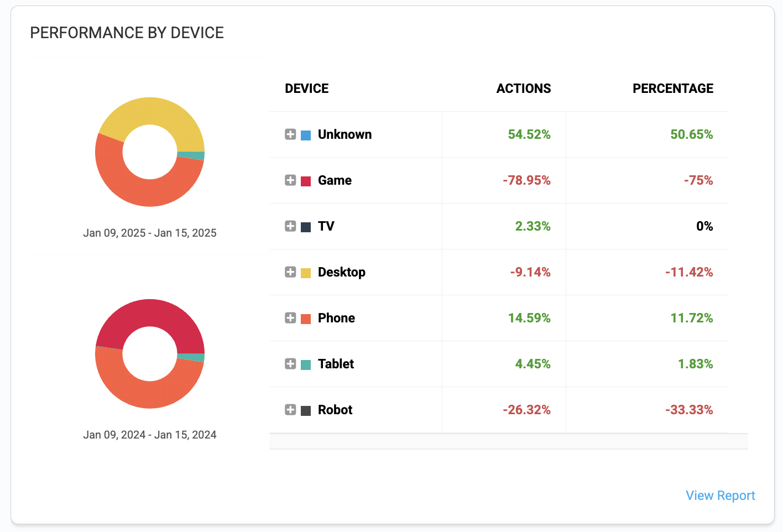Image resolution: width=783 pixels, height=532 pixels.
Task: Expand the Game device row
Action: 290,180
